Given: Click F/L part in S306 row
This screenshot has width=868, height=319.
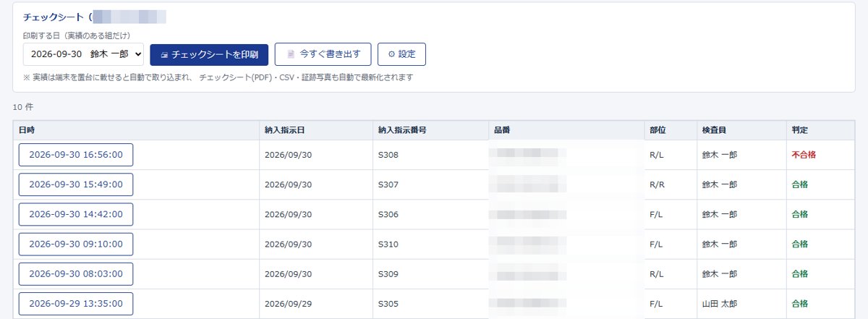Looking at the screenshot, I should [x=657, y=215].
